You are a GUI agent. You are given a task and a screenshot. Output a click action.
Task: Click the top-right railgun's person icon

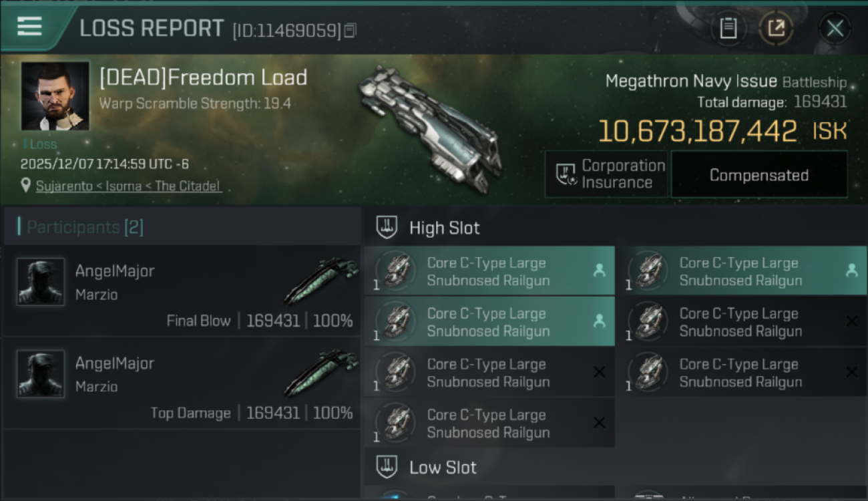tap(851, 270)
